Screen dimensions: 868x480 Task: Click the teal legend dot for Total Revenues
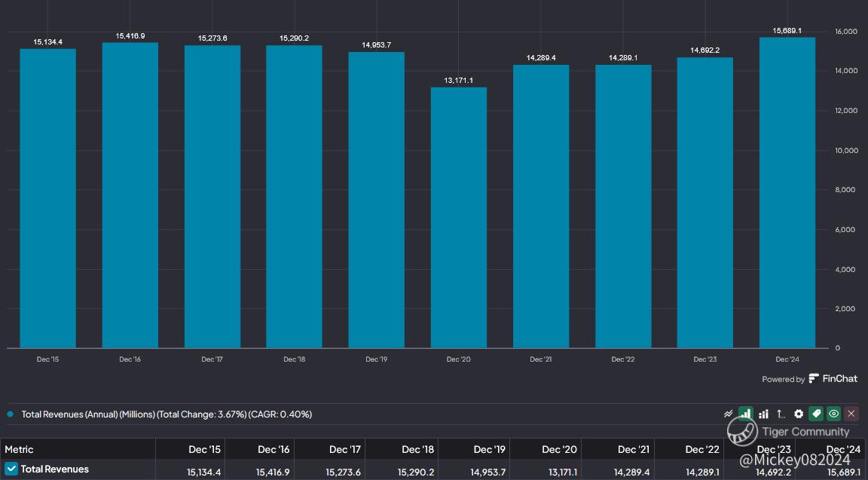(x=10, y=414)
